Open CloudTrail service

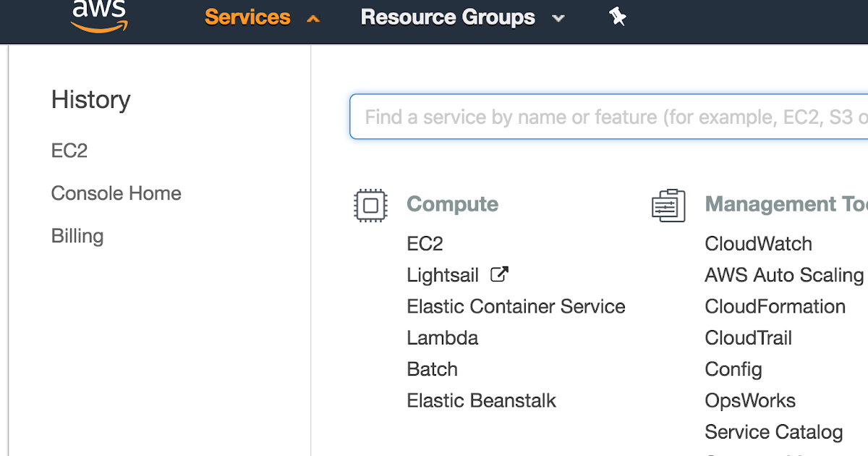[749, 338]
